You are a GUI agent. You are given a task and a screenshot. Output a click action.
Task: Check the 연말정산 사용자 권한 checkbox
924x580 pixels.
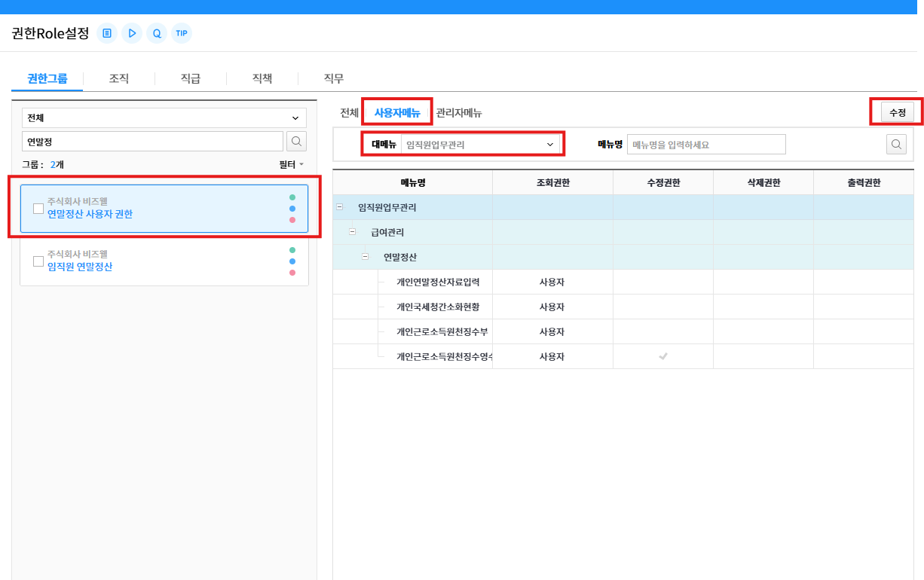(x=38, y=209)
